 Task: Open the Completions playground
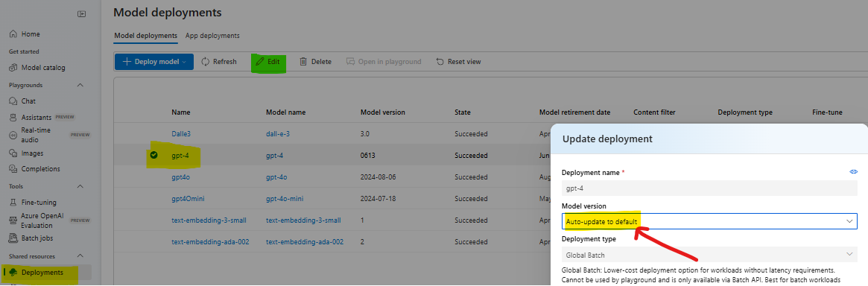click(35, 169)
